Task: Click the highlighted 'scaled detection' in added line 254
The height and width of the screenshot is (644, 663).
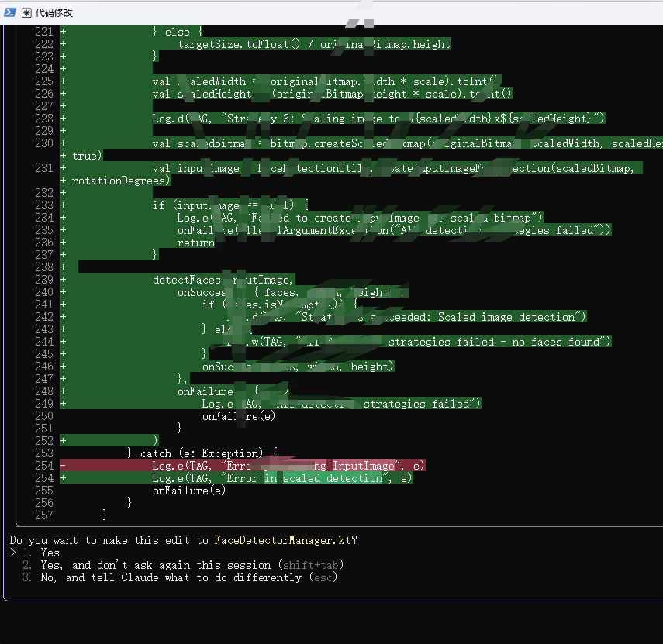Action: [x=333, y=478]
